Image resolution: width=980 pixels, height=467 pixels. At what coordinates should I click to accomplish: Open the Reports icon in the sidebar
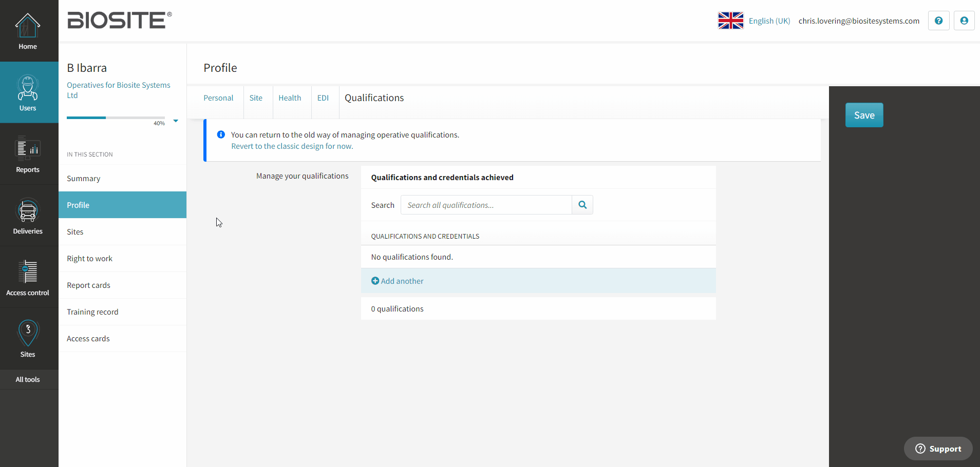click(x=28, y=149)
